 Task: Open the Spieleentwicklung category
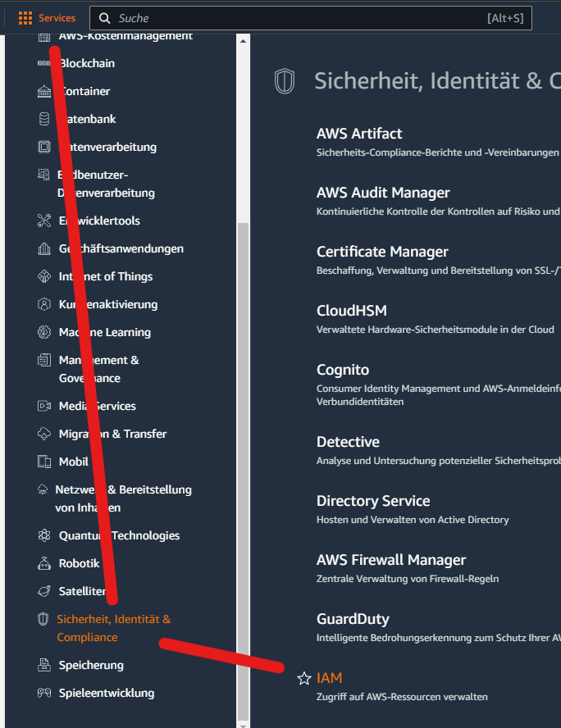point(107,693)
